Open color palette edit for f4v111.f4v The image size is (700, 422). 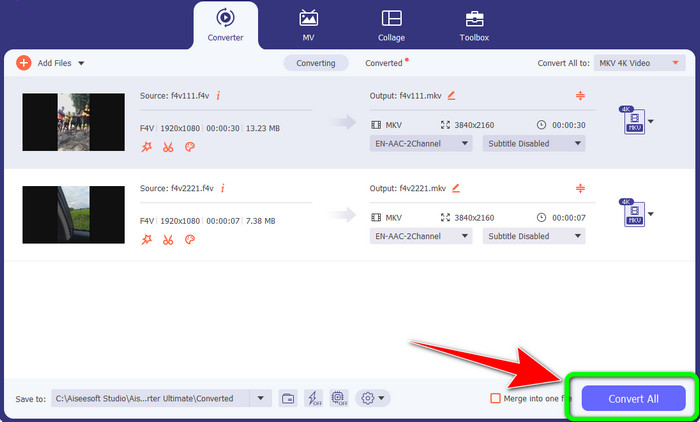tap(190, 147)
